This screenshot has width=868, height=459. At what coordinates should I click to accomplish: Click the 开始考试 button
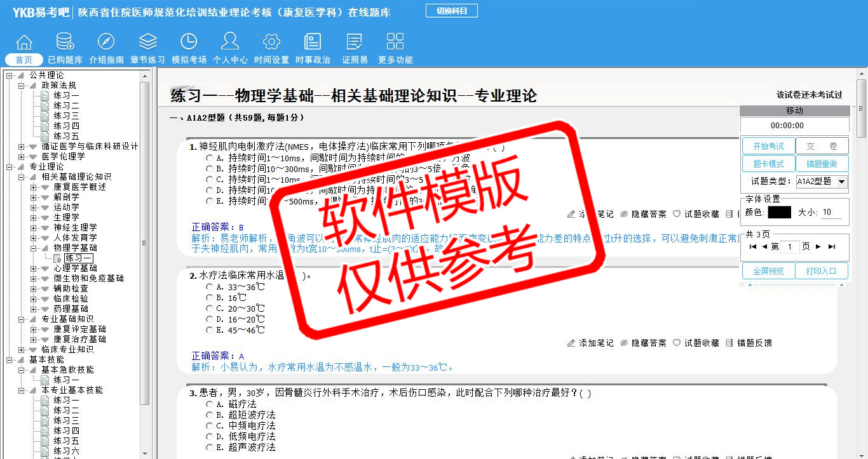(768, 147)
